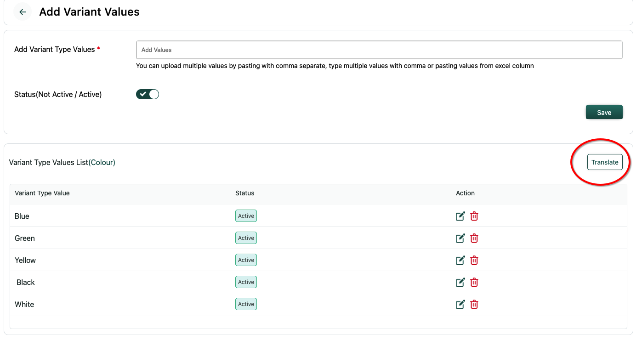Edit the Blue variant value
This screenshot has width=642, height=364.
(x=460, y=216)
